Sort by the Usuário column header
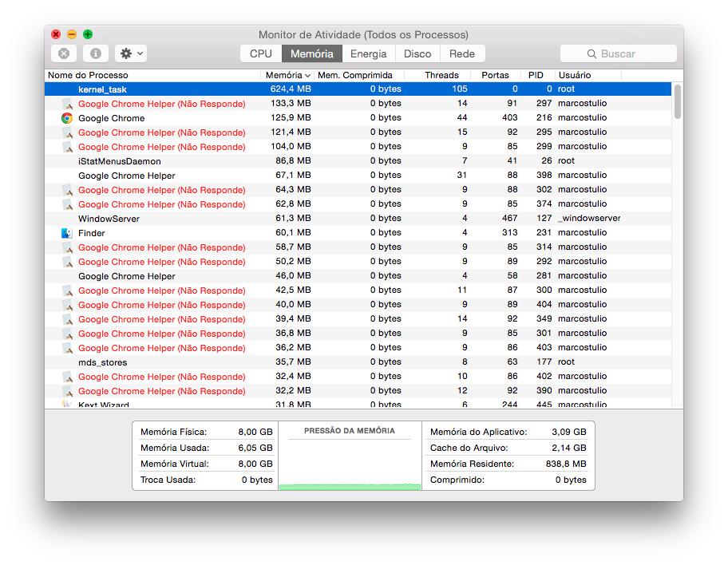Screen dimensions: 728x565 pos(588,75)
